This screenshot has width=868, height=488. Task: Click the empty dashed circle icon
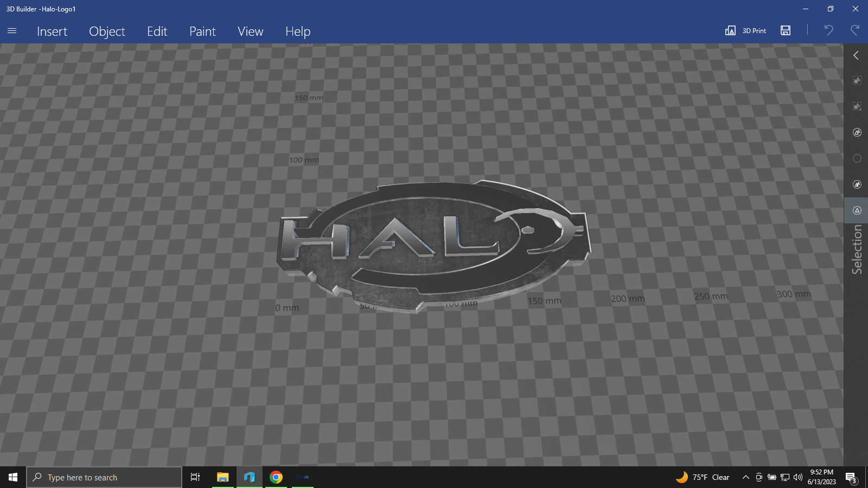(857, 158)
